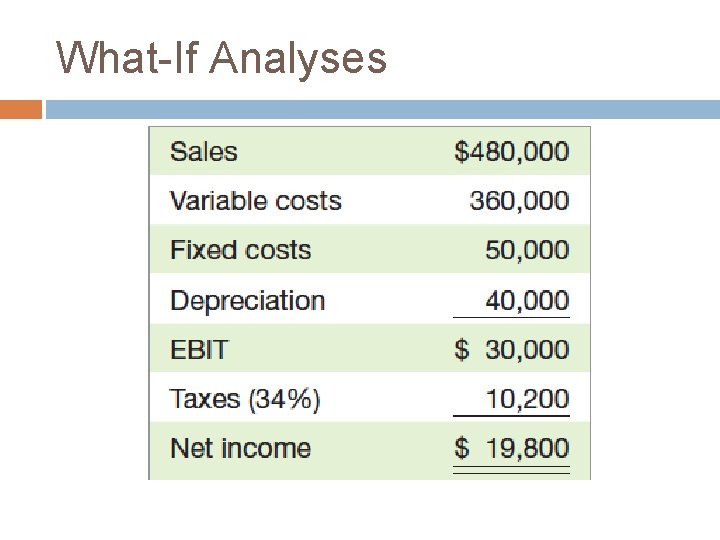The image size is (720, 540).
Task: Select the Fixed costs label
Action: [241, 250]
